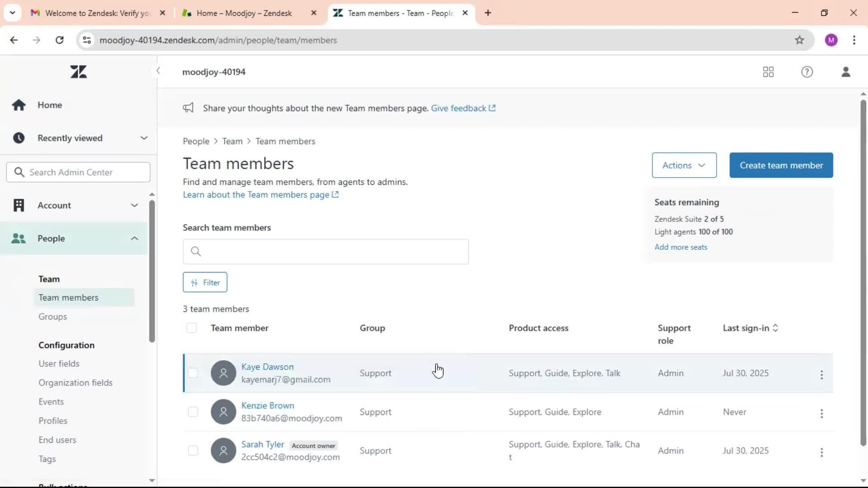Close the Team members browser tab

[465, 13]
